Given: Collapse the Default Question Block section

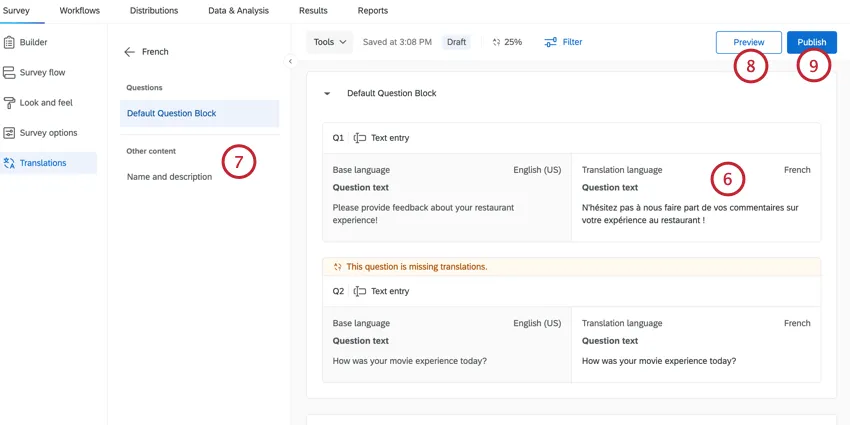Looking at the screenshot, I should point(326,93).
